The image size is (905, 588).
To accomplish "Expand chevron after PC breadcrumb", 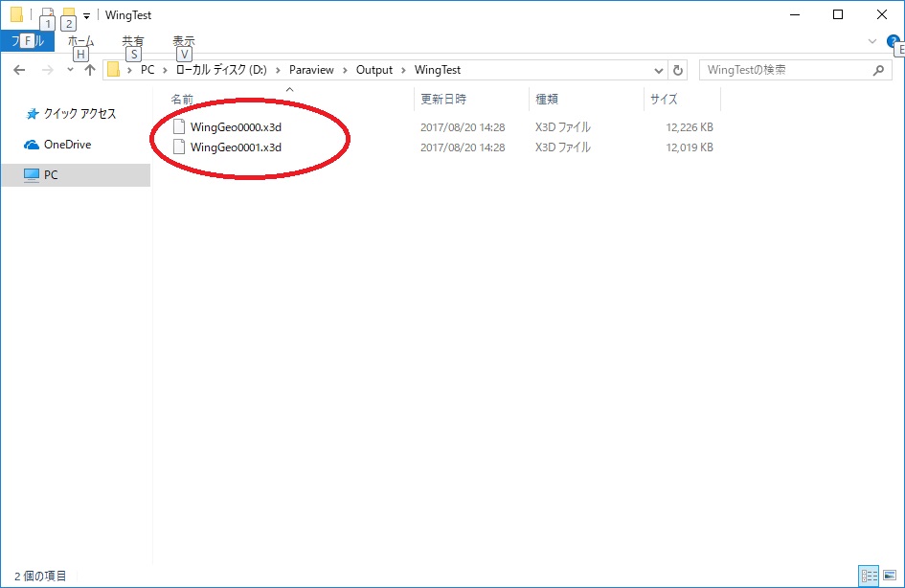I will tap(165, 71).
